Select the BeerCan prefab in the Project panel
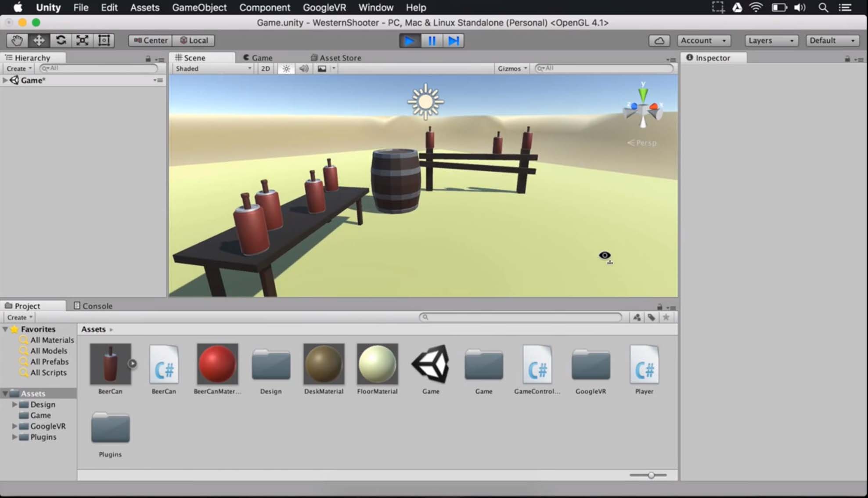Image resolution: width=868 pixels, height=498 pixels. pos(110,364)
